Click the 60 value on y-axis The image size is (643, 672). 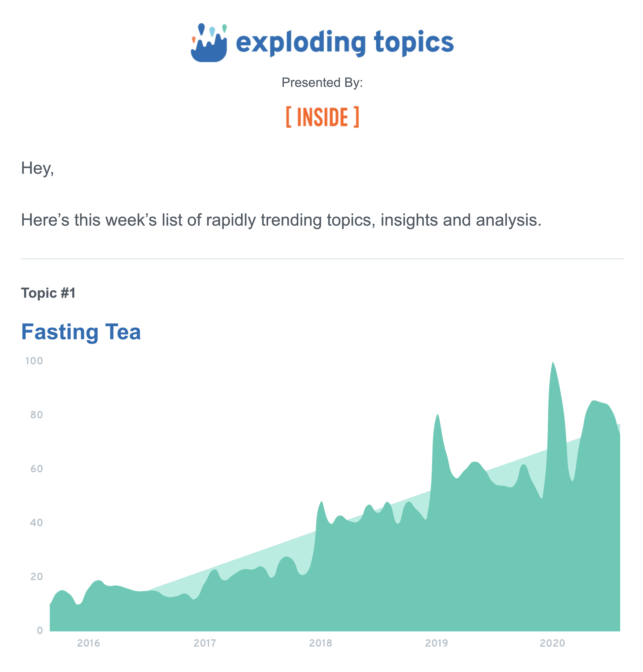(37, 469)
